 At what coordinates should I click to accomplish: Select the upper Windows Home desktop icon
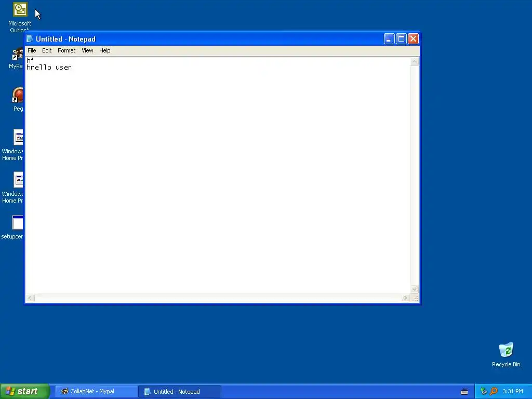[18, 137]
